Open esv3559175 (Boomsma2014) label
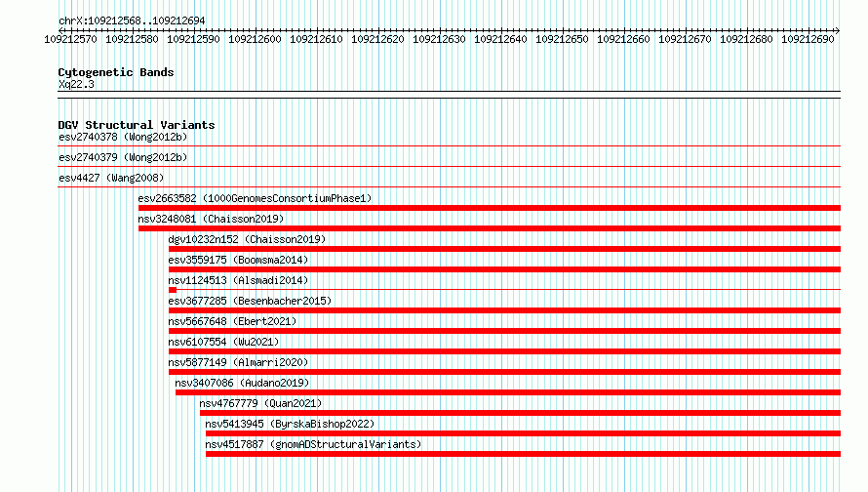This screenshot has height=492, width=868. [x=238, y=260]
